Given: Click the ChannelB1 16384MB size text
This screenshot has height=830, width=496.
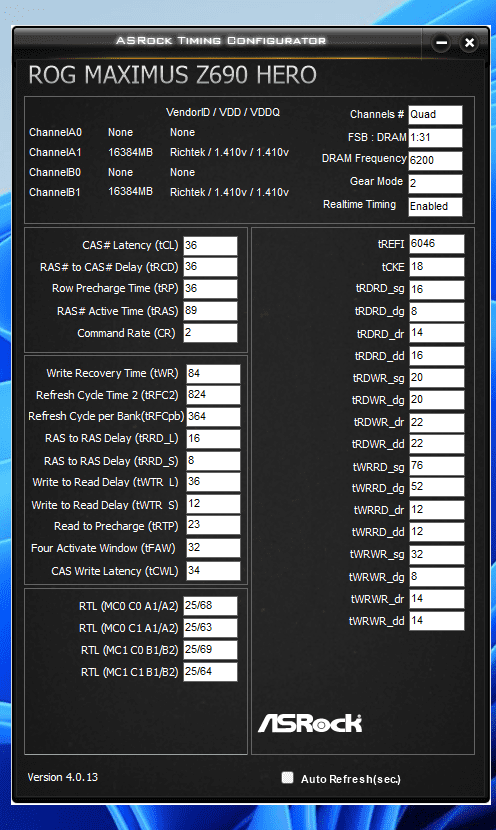Looking at the screenshot, I should click(x=130, y=192).
